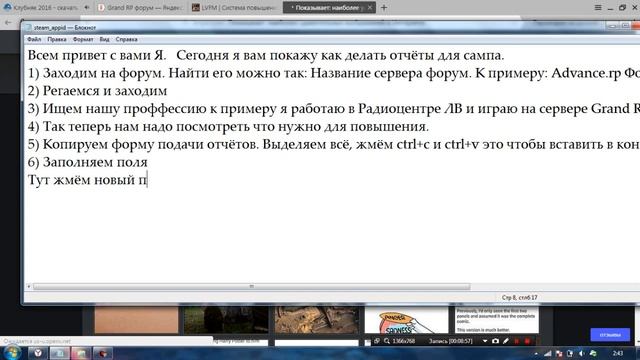Viewport: 640px width, 360px height.
Task: Open the Справка menu
Action: click(x=126, y=40)
